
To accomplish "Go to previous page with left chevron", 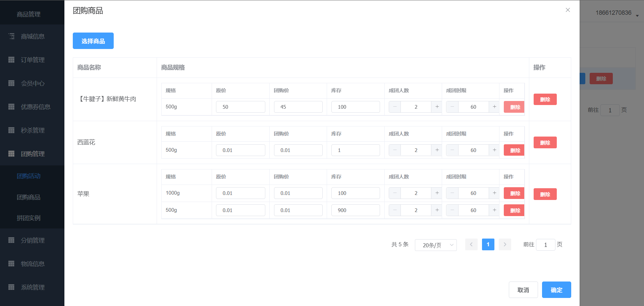I will click(x=471, y=245).
